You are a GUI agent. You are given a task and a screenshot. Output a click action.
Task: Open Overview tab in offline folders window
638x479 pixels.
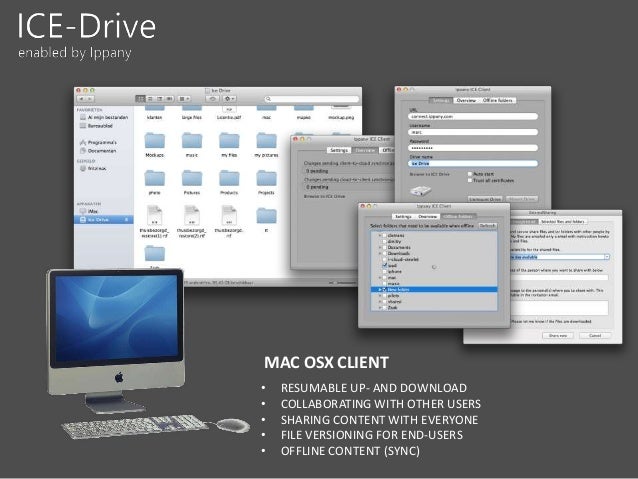428,217
